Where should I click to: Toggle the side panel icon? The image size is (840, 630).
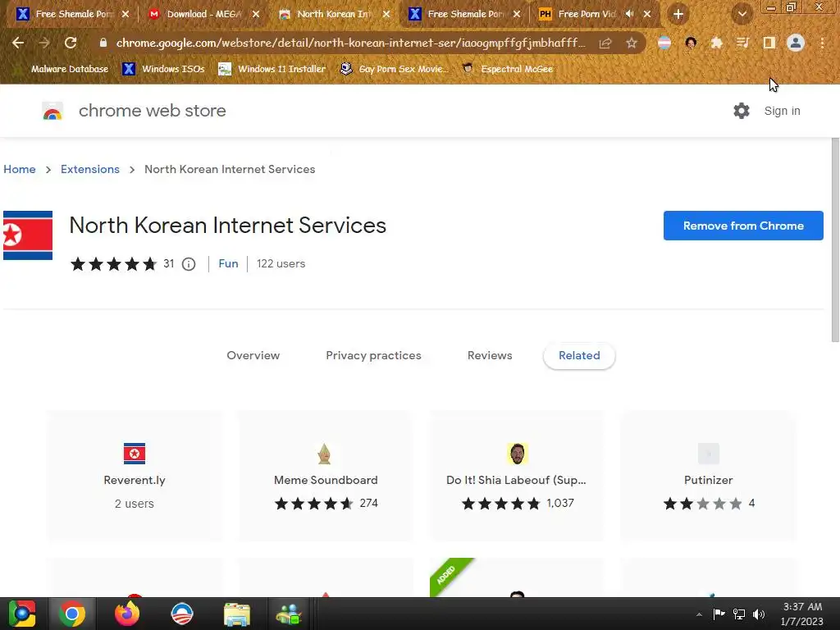(x=769, y=43)
